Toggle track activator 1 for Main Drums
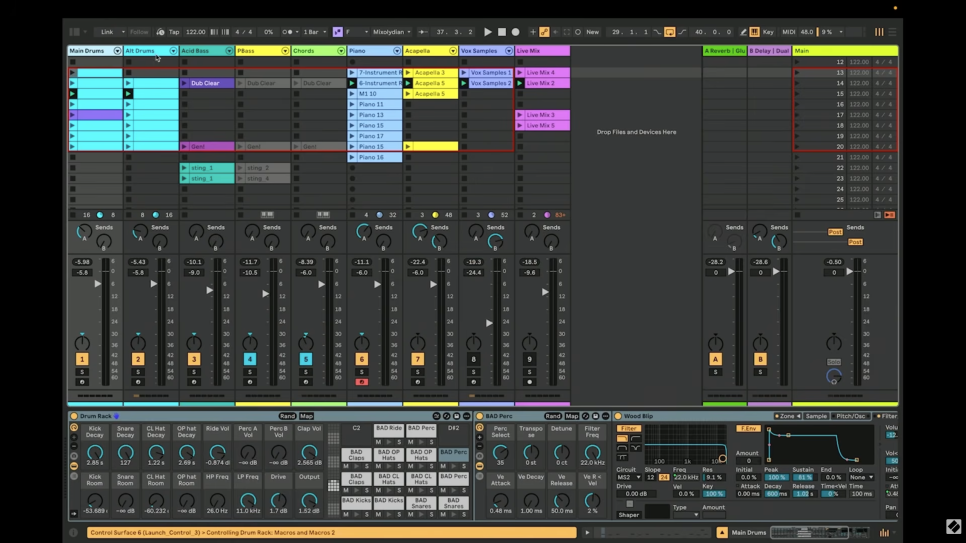The height and width of the screenshot is (543, 966). tap(82, 359)
